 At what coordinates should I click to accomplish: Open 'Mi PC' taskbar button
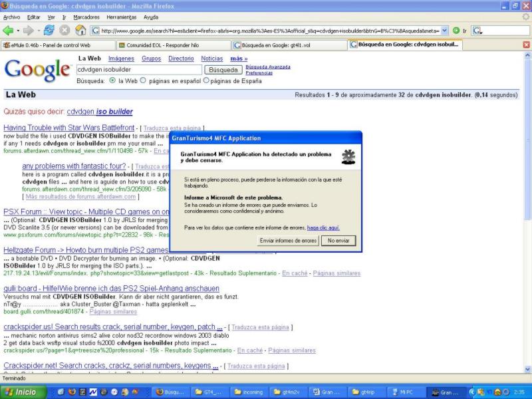click(406, 392)
